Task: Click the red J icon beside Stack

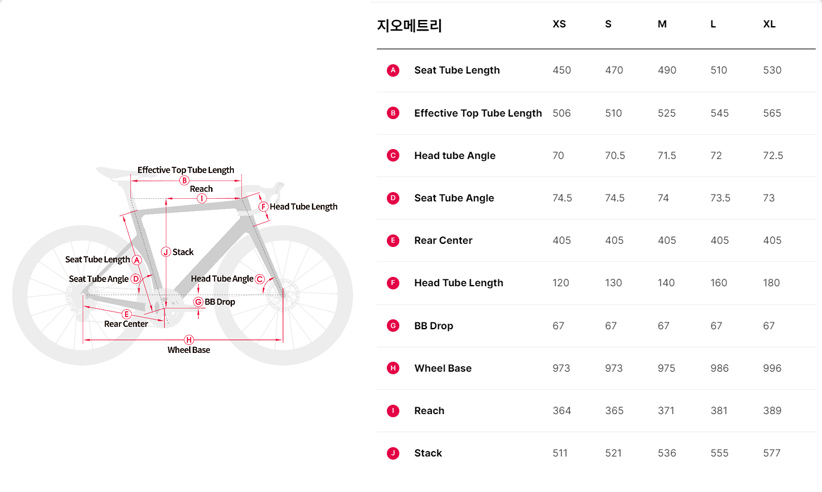Action: point(393,453)
